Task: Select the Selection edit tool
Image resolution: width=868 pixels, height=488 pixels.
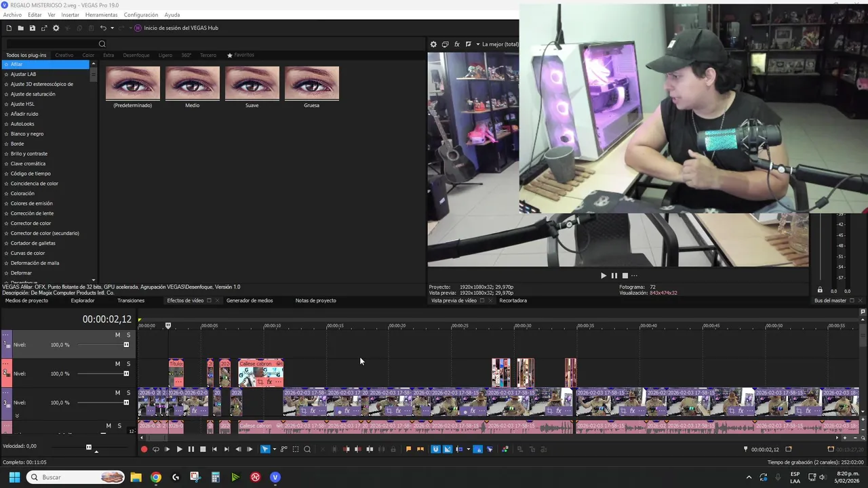Action: pyautogui.click(x=296, y=449)
